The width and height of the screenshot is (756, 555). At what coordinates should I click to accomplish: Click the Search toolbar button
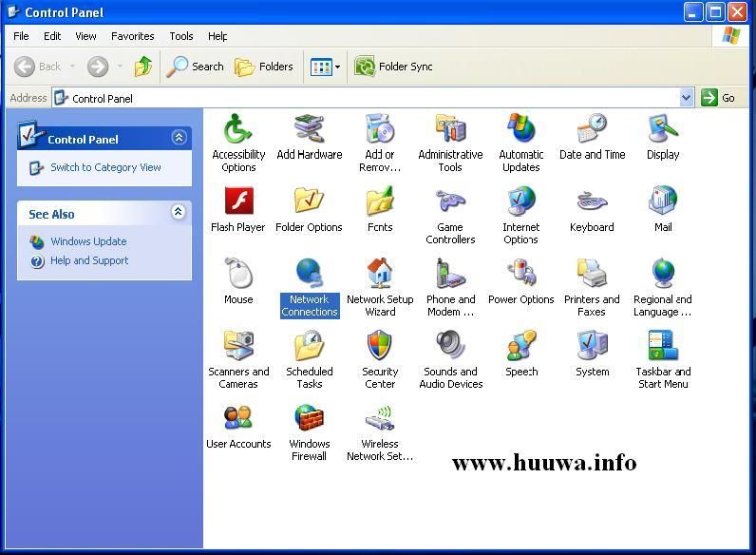pos(195,67)
